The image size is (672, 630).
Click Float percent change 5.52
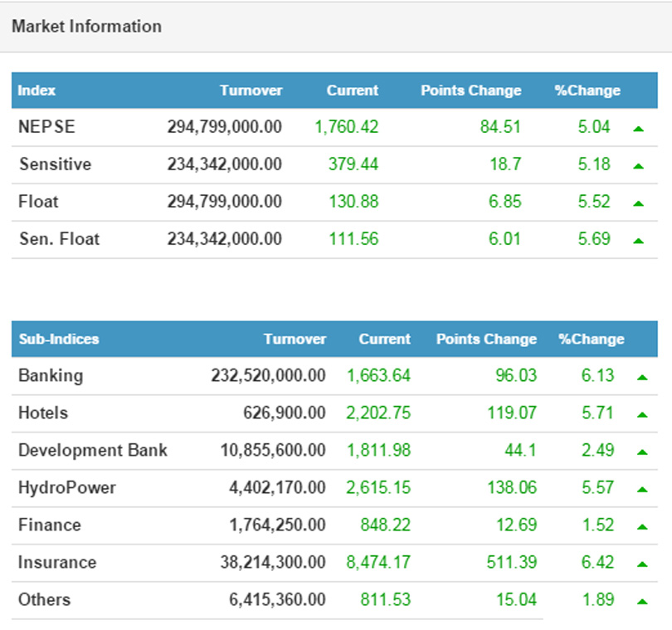[x=594, y=202]
